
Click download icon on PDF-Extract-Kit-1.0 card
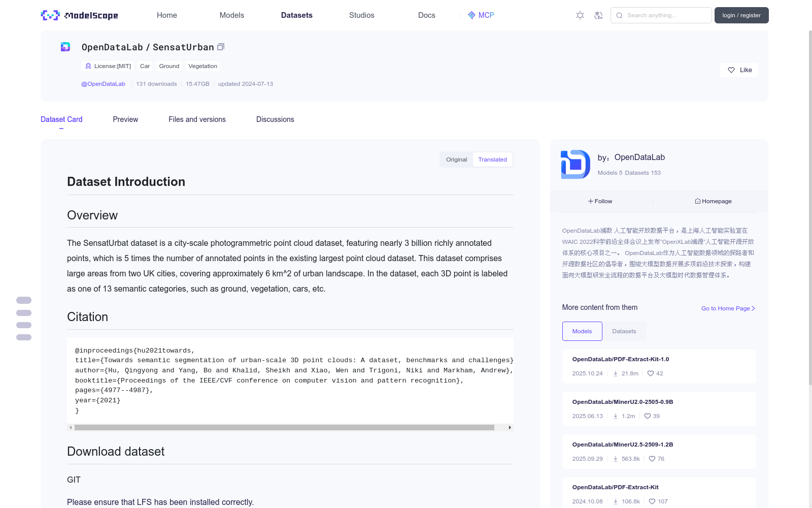click(x=616, y=373)
